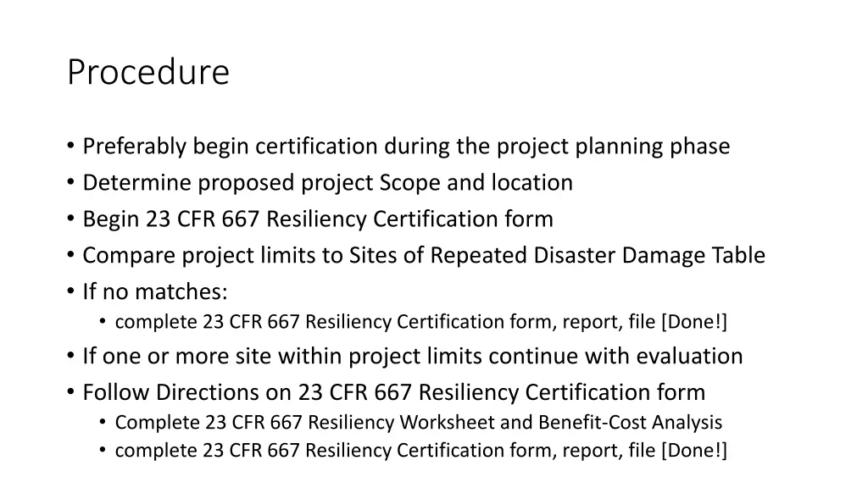
Task: Select the "Compare project limits" bullet text
Action: click(x=424, y=256)
